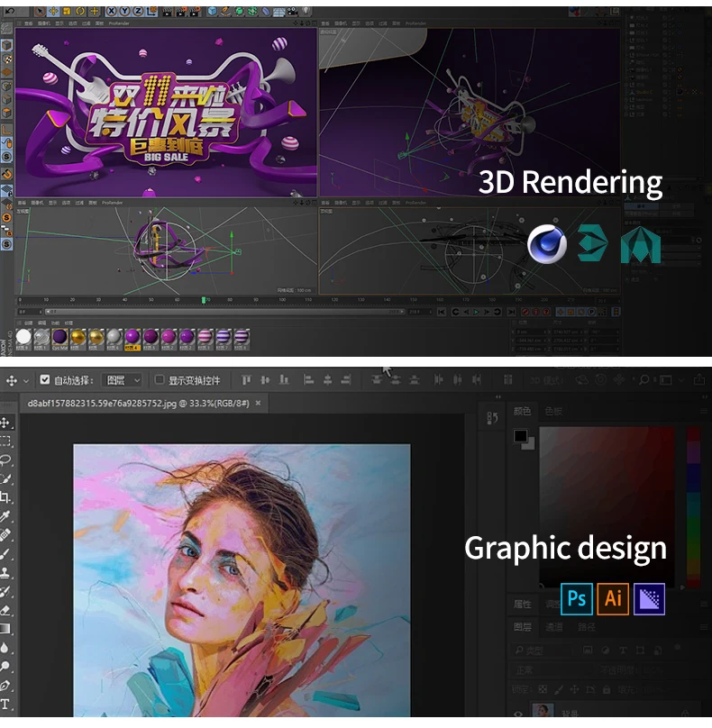Open Edit Render Settings clapperboard icon

195,11
